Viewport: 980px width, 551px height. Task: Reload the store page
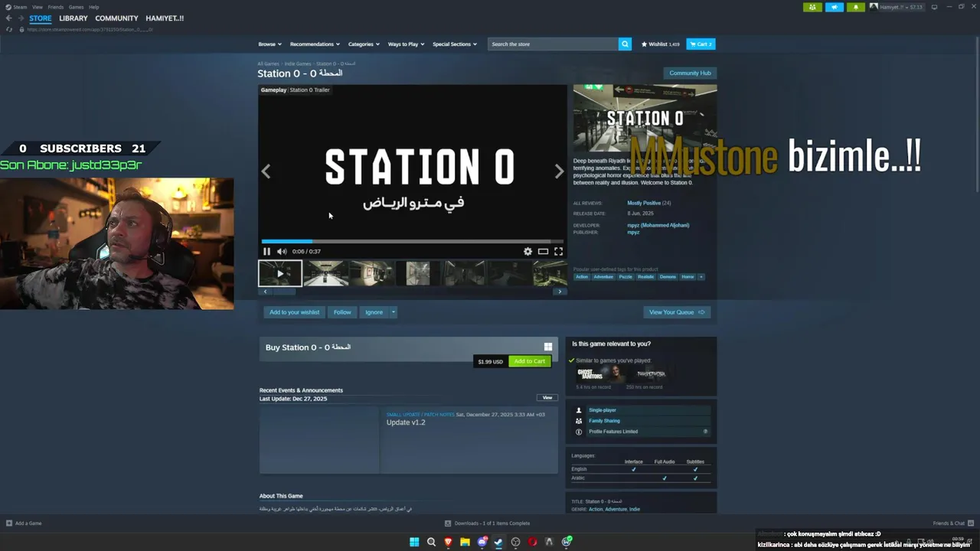(9, 29)
